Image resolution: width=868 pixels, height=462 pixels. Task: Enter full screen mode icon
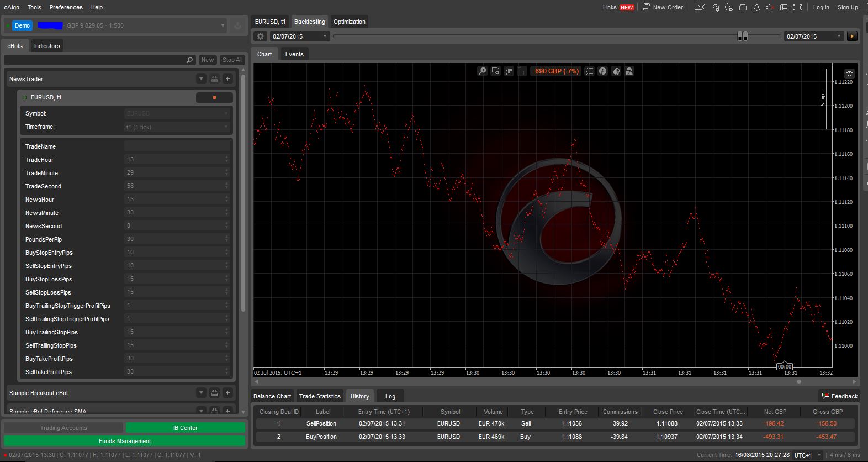coord(797,7)
